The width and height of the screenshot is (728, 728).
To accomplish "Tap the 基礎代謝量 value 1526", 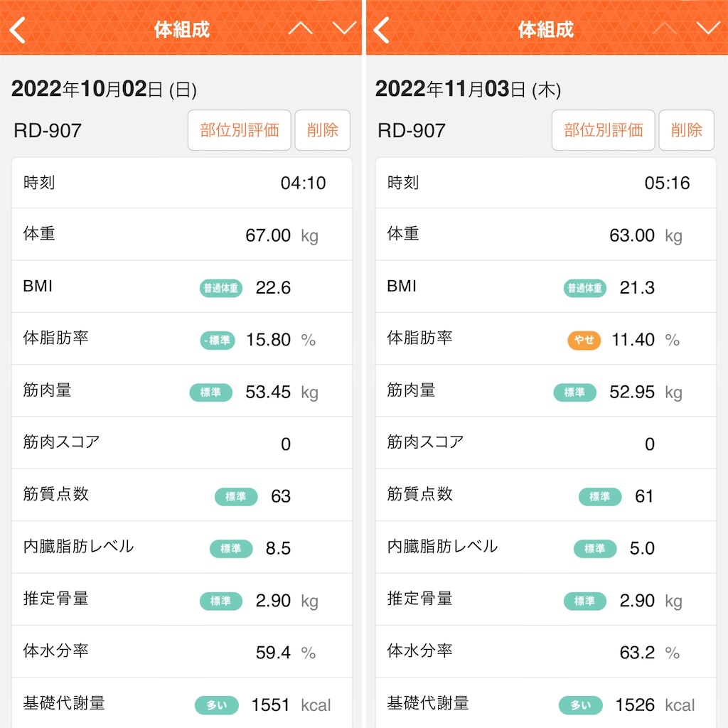I will (635, 705).
